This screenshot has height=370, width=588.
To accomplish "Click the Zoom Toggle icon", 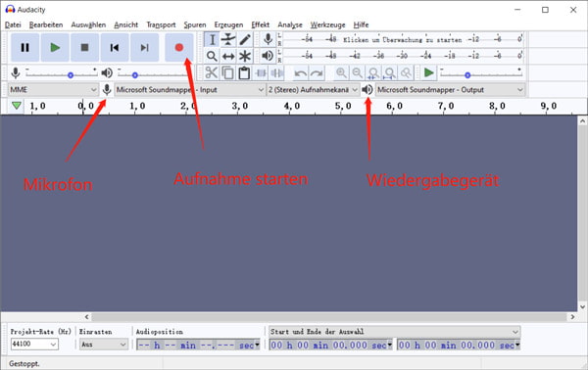I will coord(406,72).
